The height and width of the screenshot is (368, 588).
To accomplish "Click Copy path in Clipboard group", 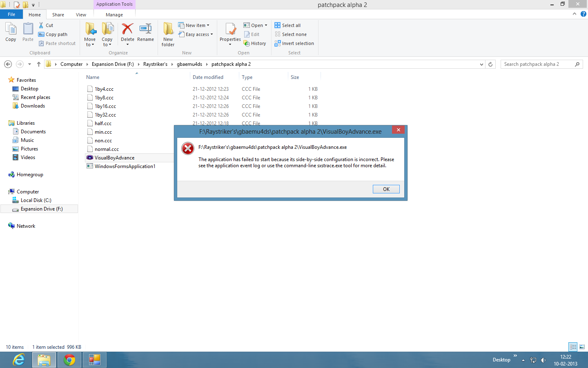I will pyautogui.click(x=53, y=34).
